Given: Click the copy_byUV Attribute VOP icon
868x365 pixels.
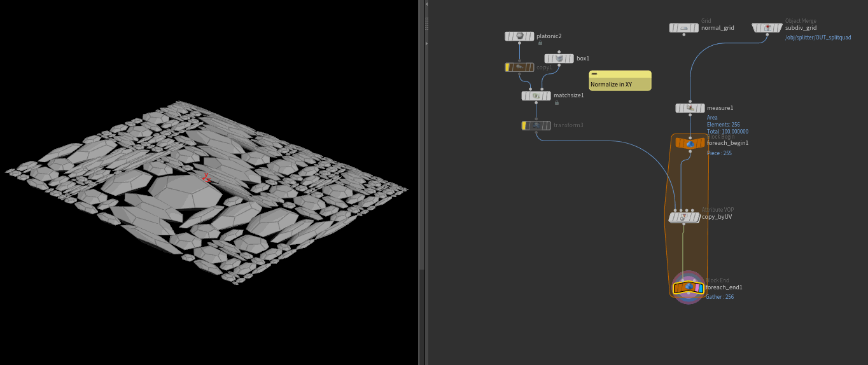Looking at the screenshot, I should point(683,217).
